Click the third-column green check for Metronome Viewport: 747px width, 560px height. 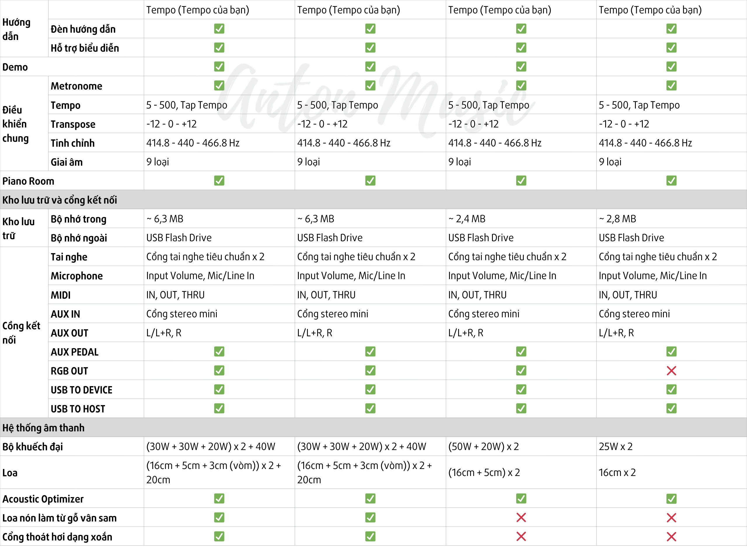(x=521, y=85)
